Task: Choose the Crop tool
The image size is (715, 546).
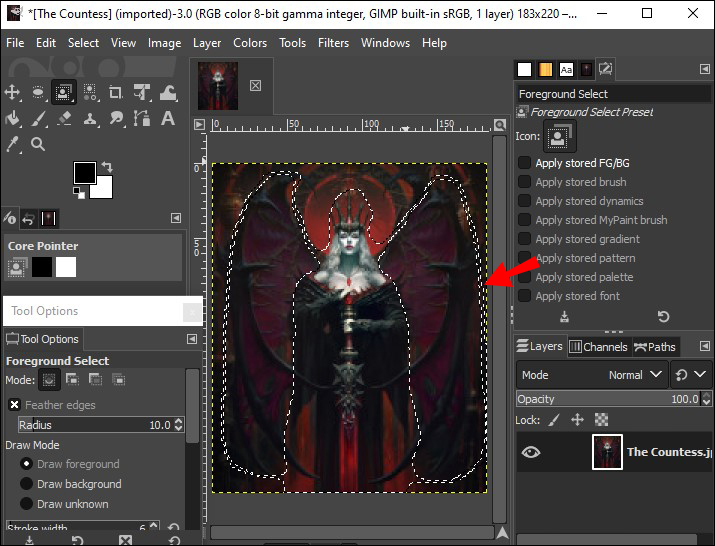Action: (116, 92)
